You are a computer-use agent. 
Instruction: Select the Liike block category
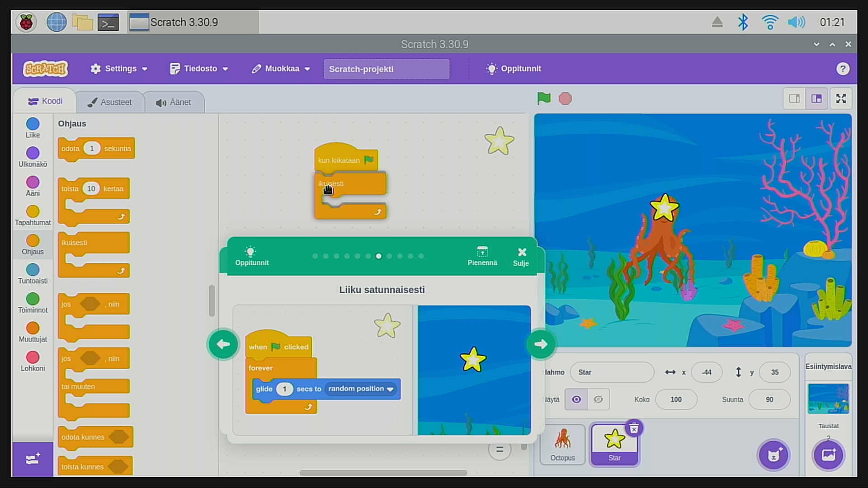click(x=33, y=128)
